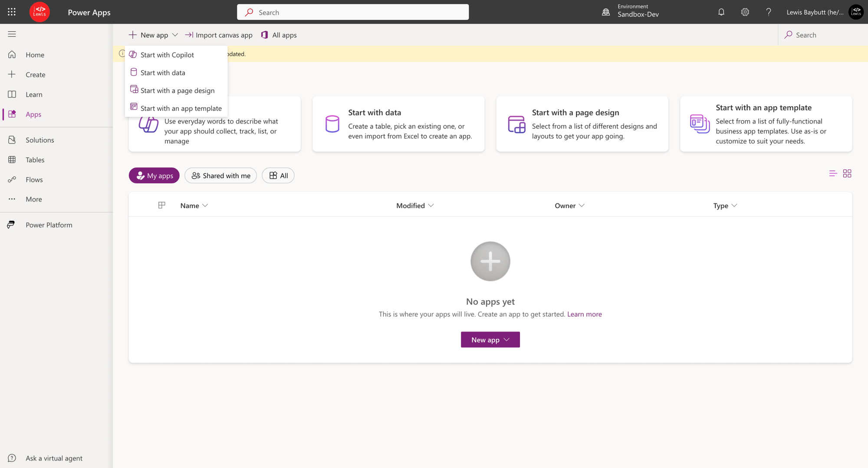This screenshot has width=868, height=468.
Task: Click Import canvas app
Action: (219, 35)
